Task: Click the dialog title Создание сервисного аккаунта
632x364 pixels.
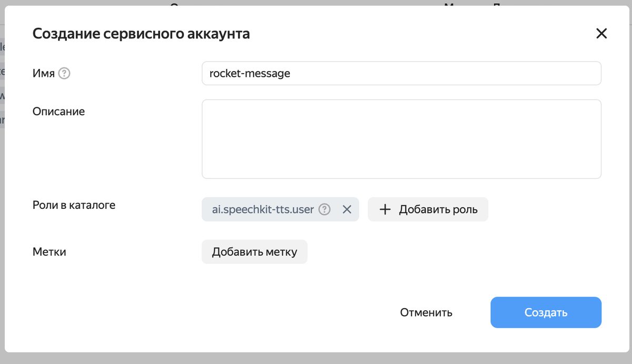Action: [x=141, y=34]
